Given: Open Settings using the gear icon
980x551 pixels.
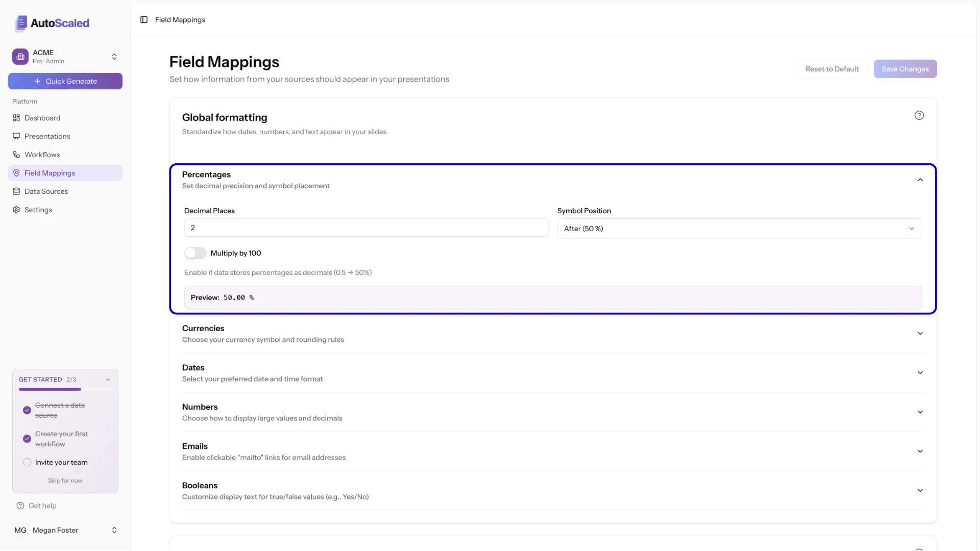Looking at the screenshot, I should coord(16,210).
